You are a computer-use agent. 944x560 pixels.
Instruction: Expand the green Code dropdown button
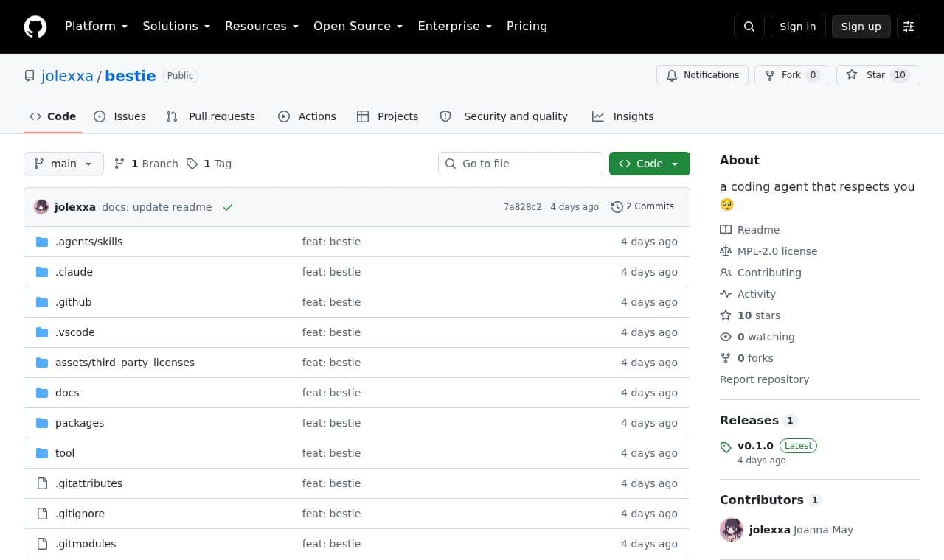click(650, 164)
